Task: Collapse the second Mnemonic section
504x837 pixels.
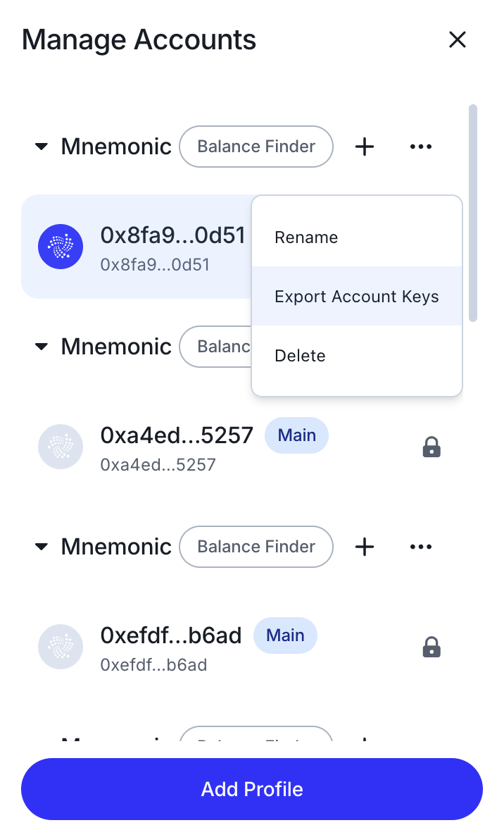Action: [41, 346]
